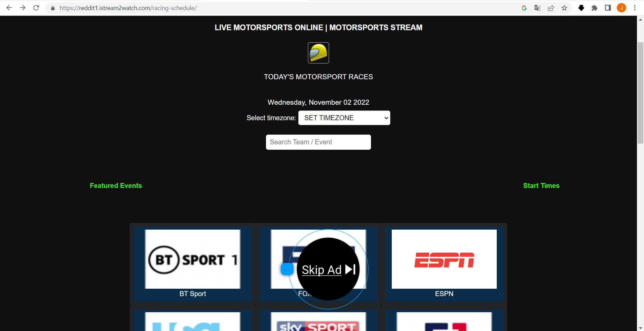
Task: Open the Chrome three-dot menu
Action: [x=635, y=8]
